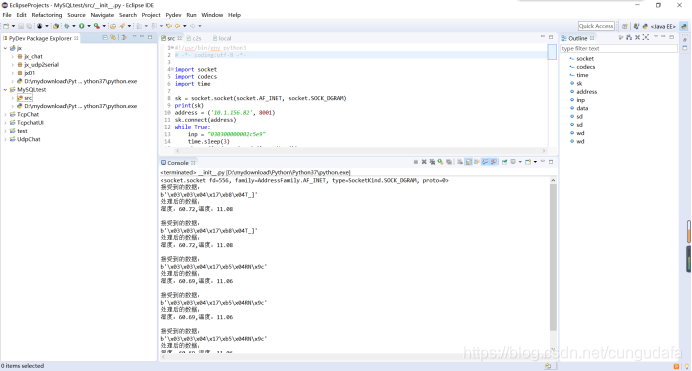
Task: Toggle Show Console When Standard Error Changes
Action: (x=493, y=162)
